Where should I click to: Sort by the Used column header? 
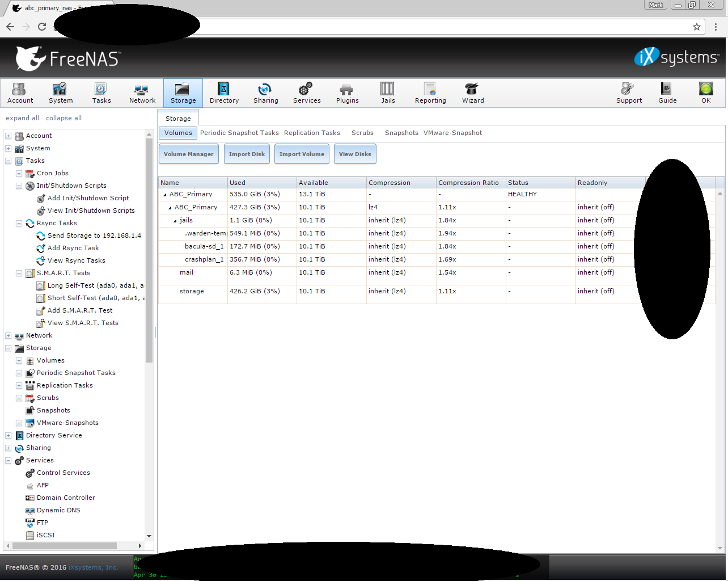point(262,183)
